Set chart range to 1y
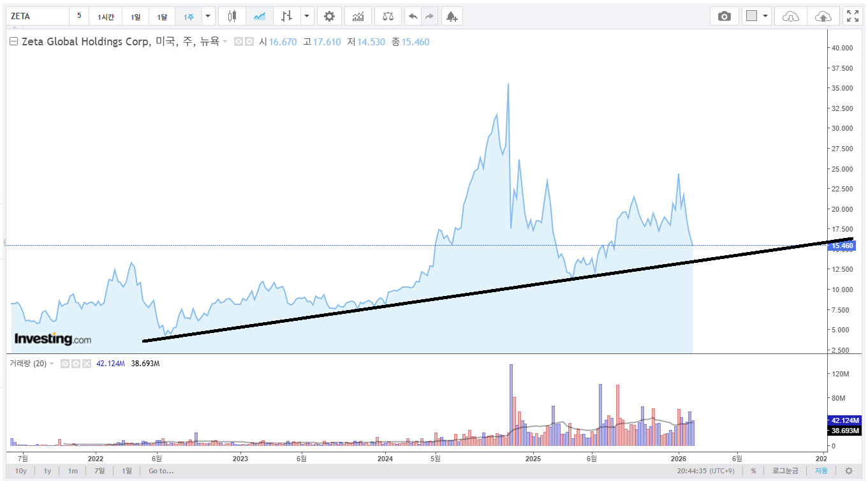Screen dimensions: 868x481 coord(47,471)
